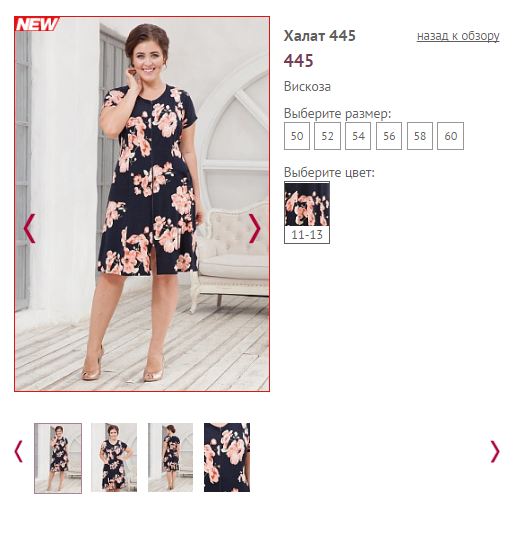Select size 58
The image size is (522, 551).
pyautogui.click(x=420, y=136)
